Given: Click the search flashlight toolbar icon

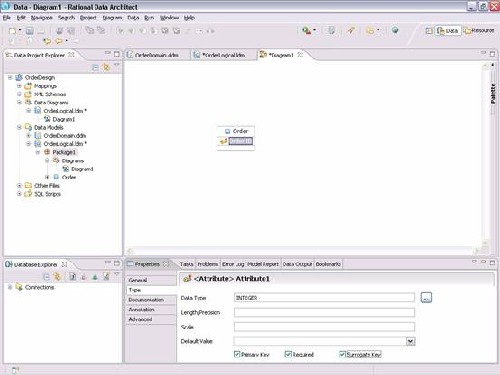Looking at the screenshot, I should [x=351, y=31].
